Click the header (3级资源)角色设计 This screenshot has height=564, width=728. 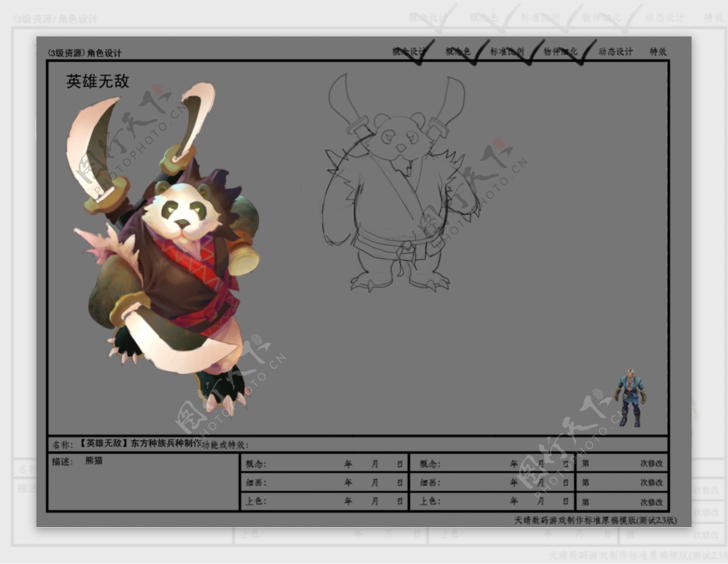[x=85, y=53]
